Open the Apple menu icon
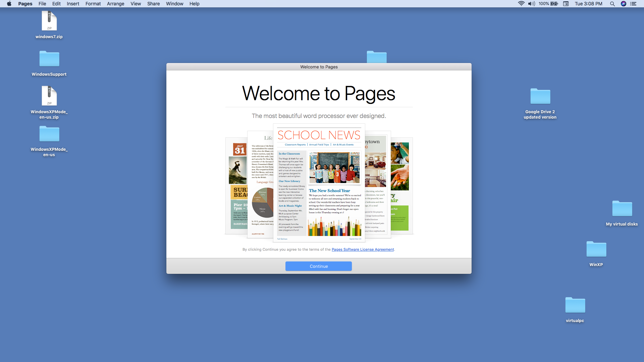 point(9,4)
